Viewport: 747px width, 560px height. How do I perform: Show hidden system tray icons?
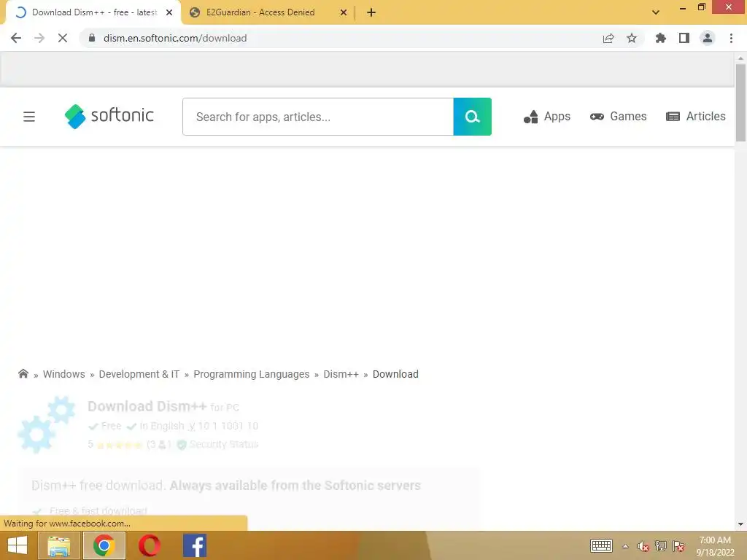[x=625, y=546]
